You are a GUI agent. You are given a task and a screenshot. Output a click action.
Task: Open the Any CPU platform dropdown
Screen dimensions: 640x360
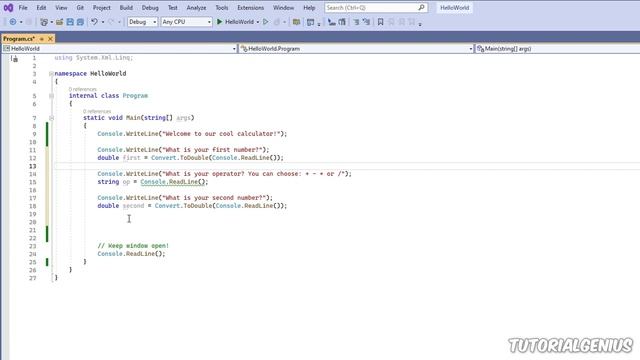[x=187, y=22]
